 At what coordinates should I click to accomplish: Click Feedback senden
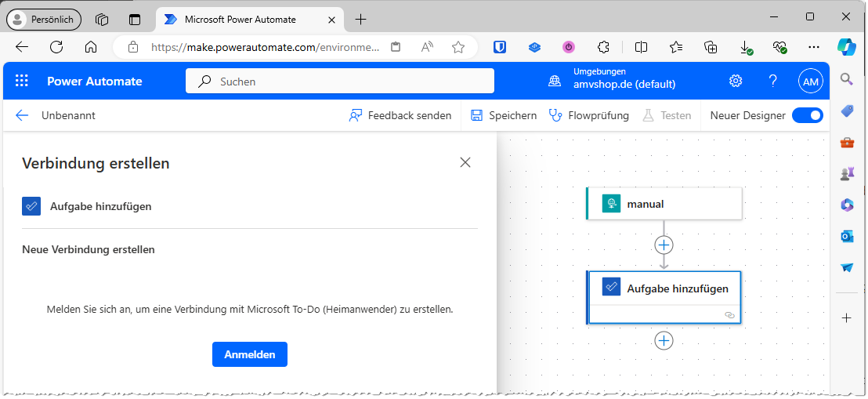coord(400,115)
